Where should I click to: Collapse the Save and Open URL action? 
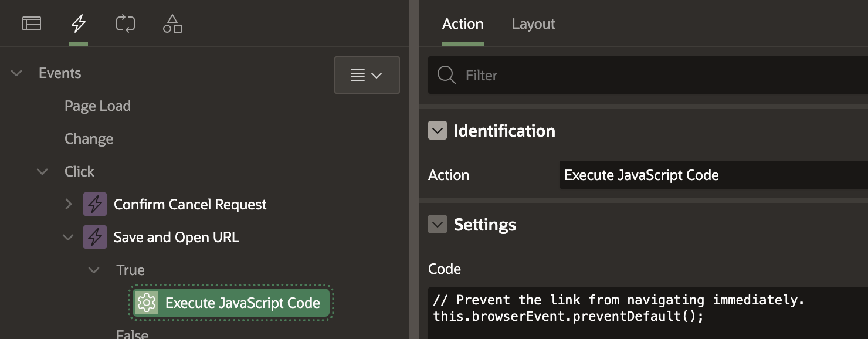click(69, 238)
